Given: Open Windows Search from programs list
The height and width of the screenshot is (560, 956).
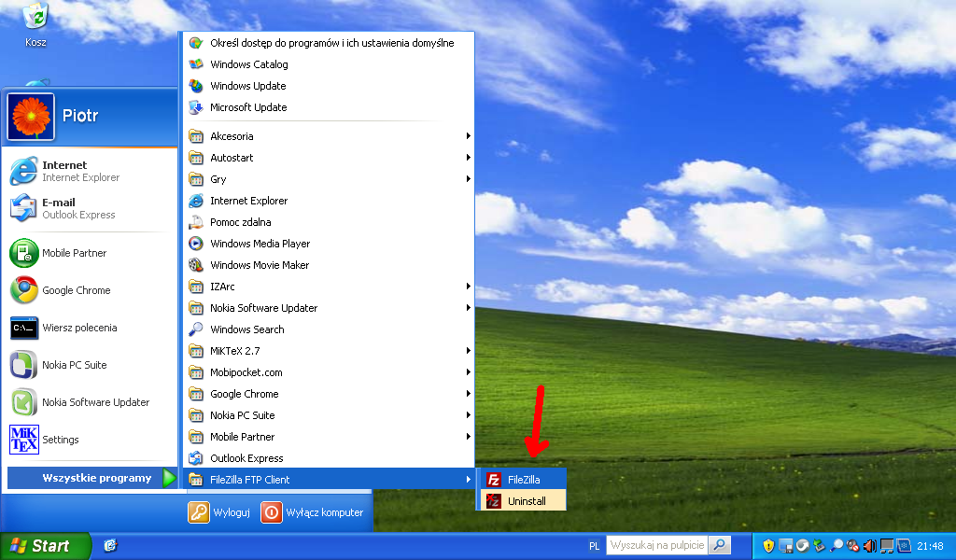Looking at the screenshot, I should click(330, 329).
